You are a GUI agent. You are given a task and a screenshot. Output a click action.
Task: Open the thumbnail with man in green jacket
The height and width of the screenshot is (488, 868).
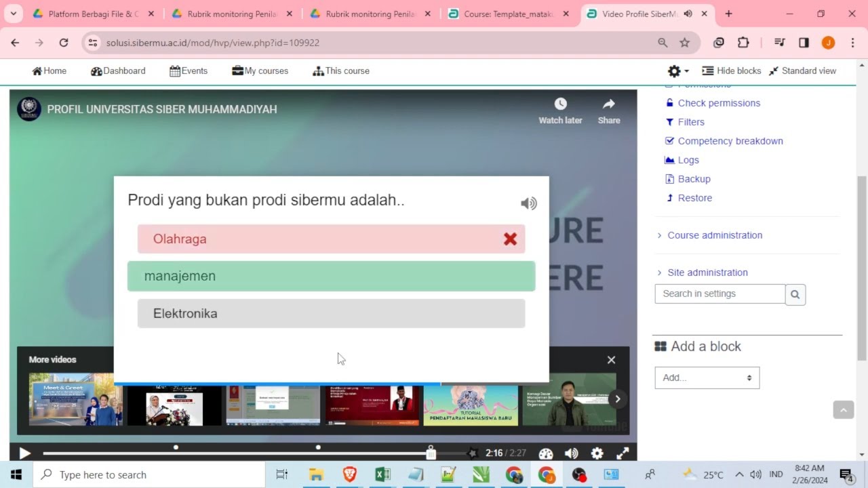coord(569,399)
